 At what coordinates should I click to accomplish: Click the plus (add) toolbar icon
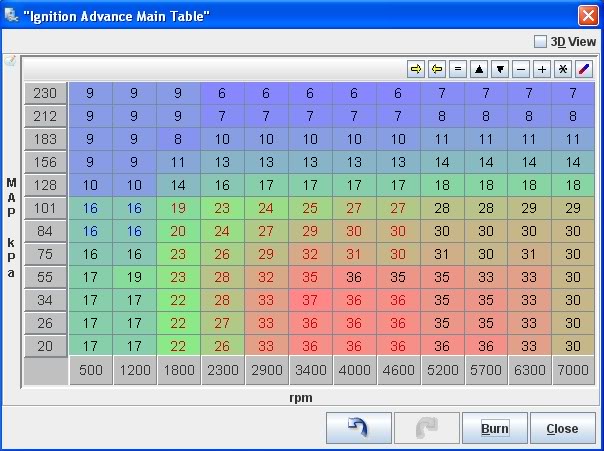(x=542, y=69)
